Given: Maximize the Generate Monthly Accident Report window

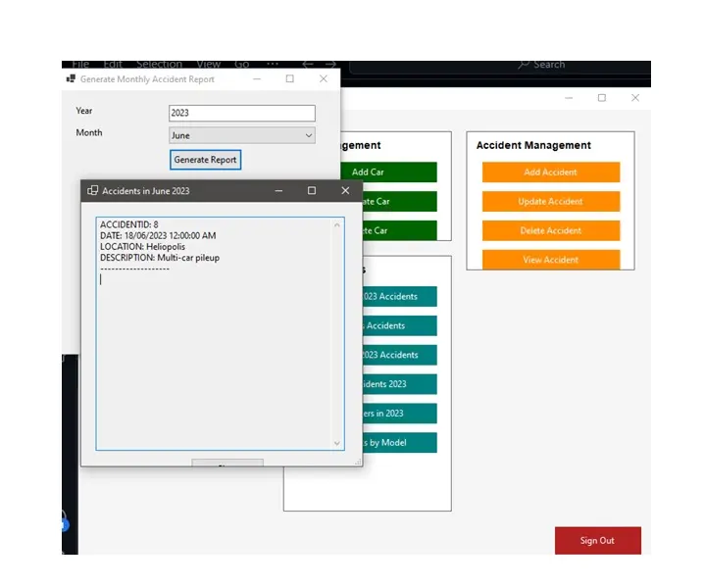Looking at the screenshot, I should [x=290, y=79].
